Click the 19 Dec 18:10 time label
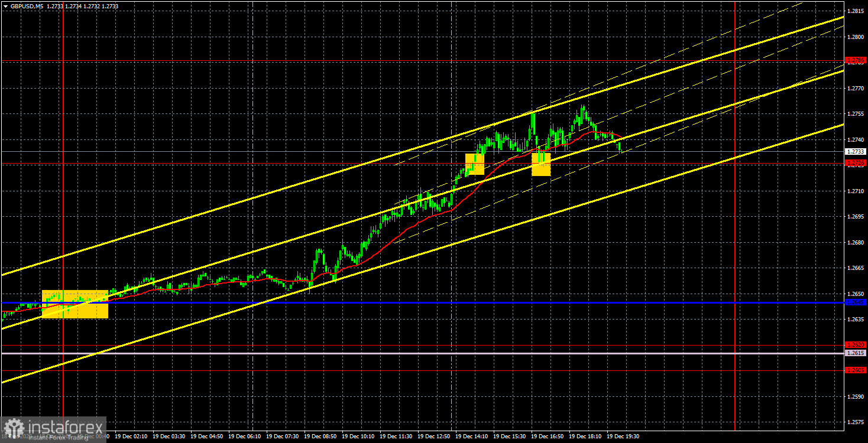 coord(585,437)
